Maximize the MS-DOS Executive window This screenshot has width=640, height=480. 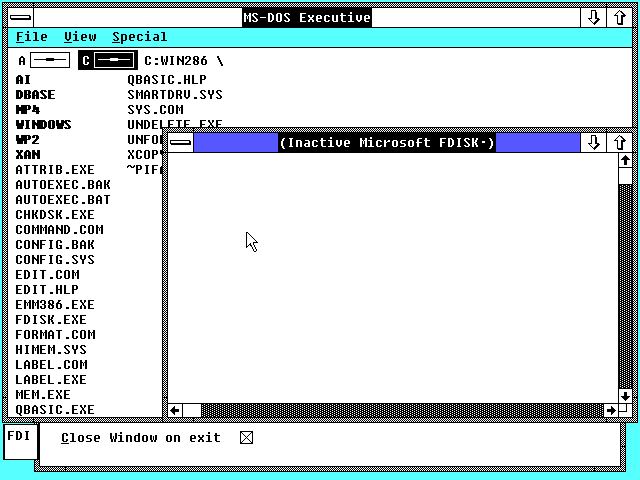tap(620, 17)
